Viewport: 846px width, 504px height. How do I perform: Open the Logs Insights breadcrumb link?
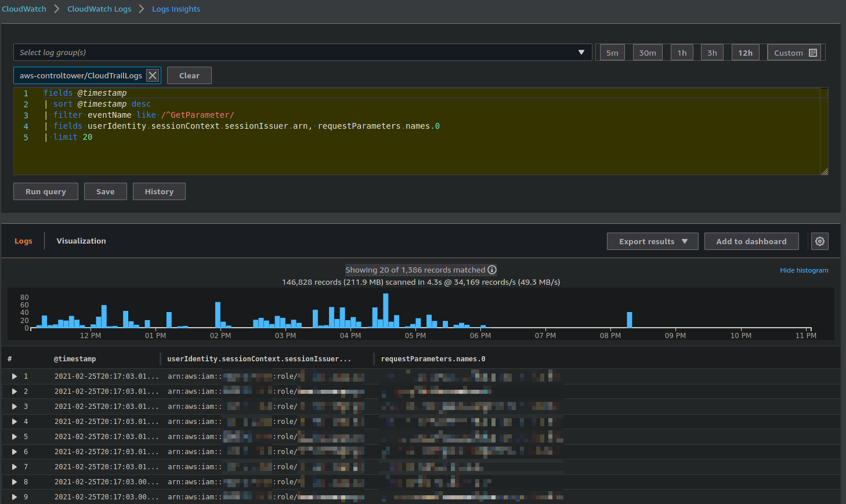pos(176,9)
